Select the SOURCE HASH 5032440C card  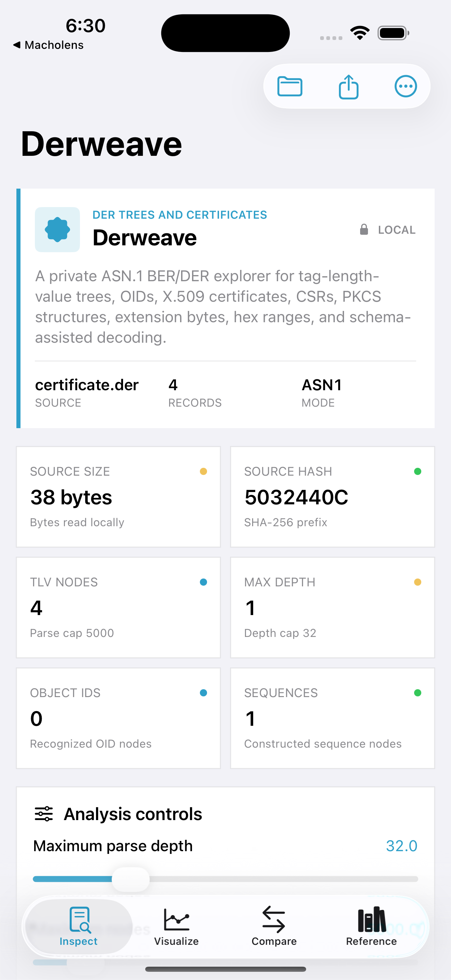pyautogui.click(x=332, y=497)
